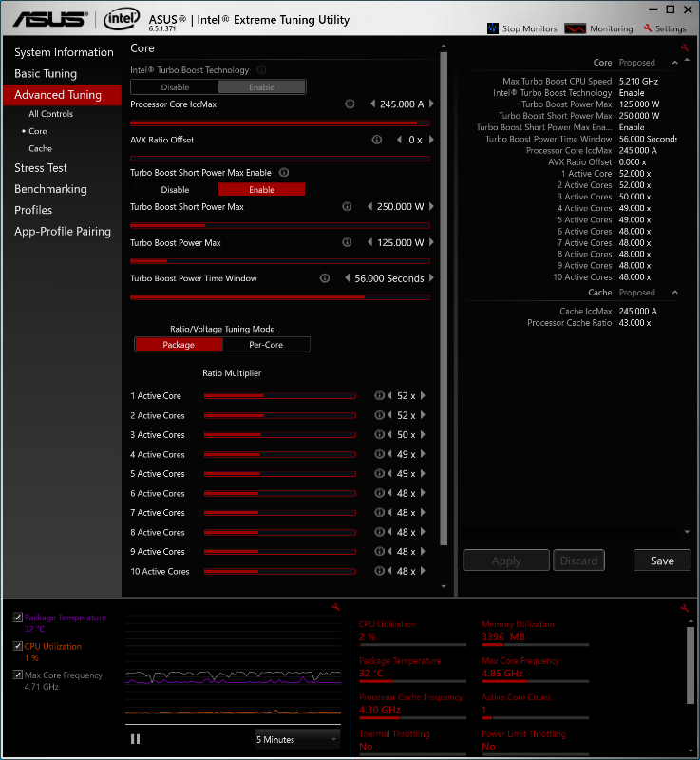Raise 8 Active Cores ratio multiplier

423,532
